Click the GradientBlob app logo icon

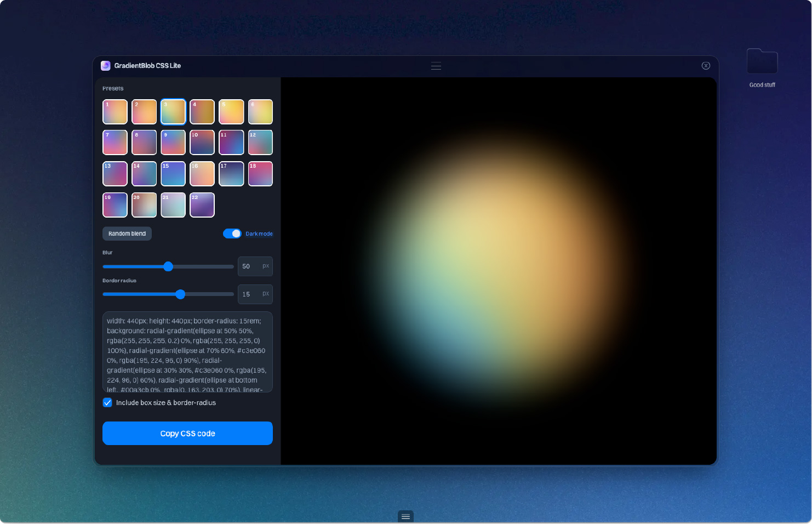pyautogui.click(x=106, y=66)
